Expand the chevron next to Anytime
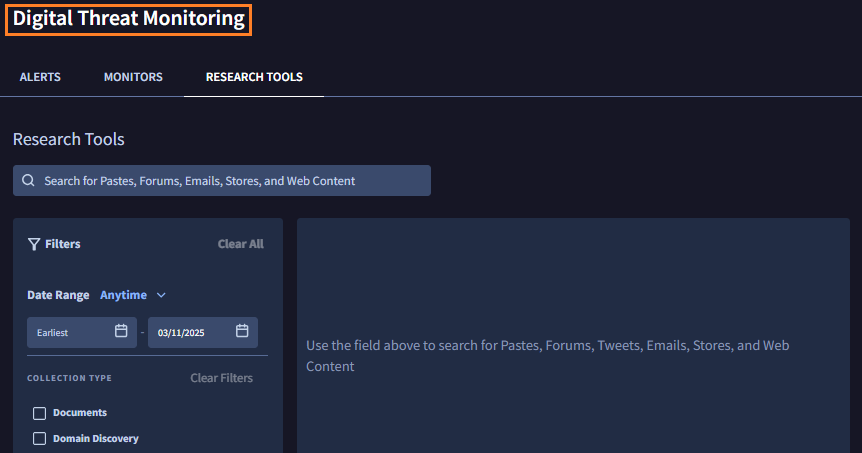This screenshot has width=862, height=453. point(161,295)
